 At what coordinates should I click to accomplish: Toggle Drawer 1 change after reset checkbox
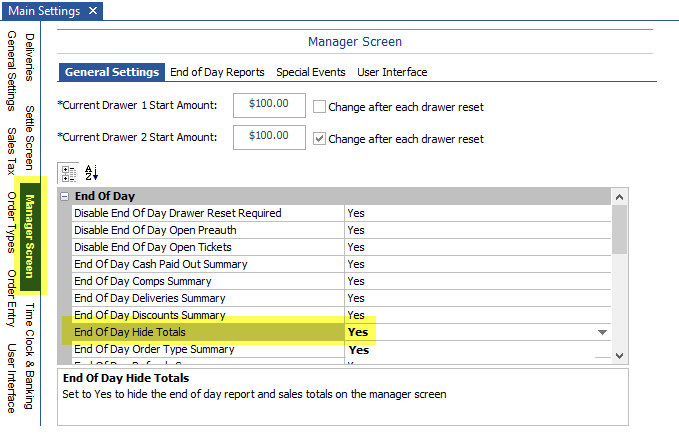click(x=320, y=105)
